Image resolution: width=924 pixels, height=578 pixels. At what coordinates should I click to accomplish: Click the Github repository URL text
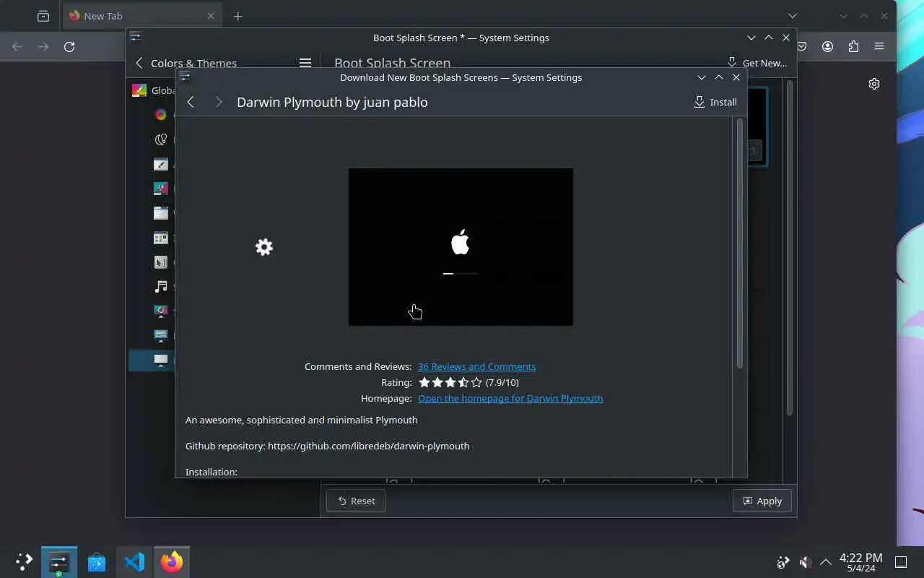pyautogui.click(x=369, y=446)
